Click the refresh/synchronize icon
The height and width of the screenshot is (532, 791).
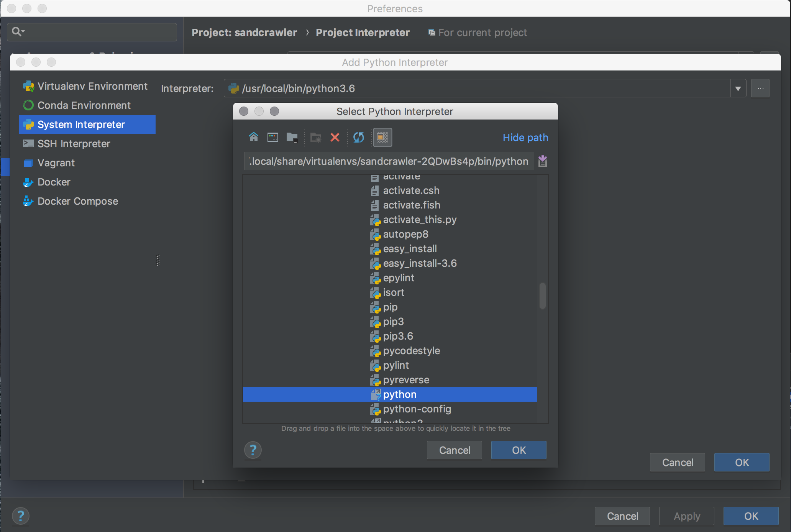[x=359, y=138]
